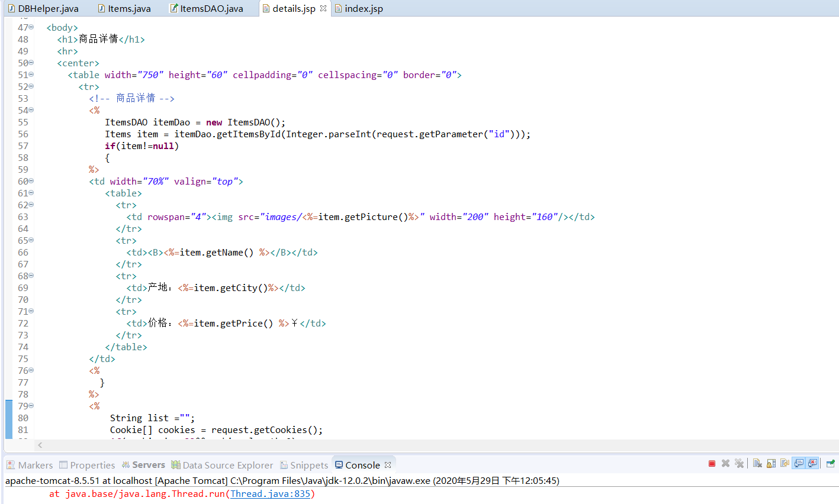Click the "if(item!=null)" statement

(x=142, y=146)
